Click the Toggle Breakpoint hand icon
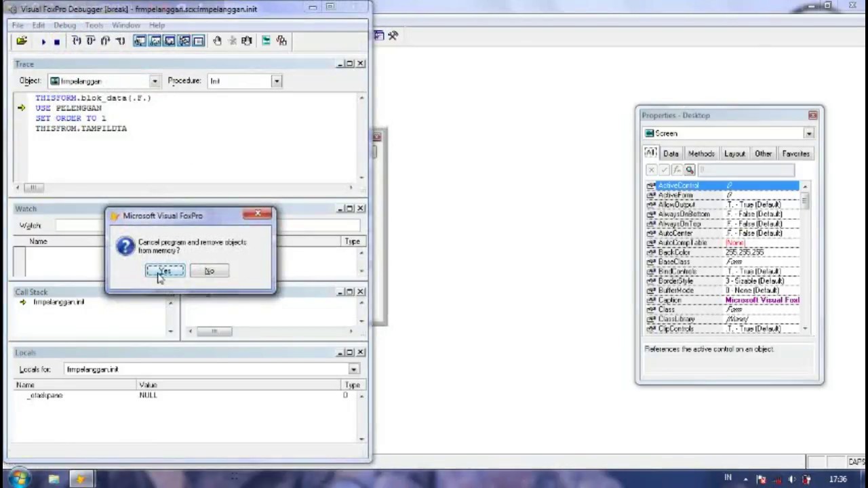868x488 pixels. (218, 41)
